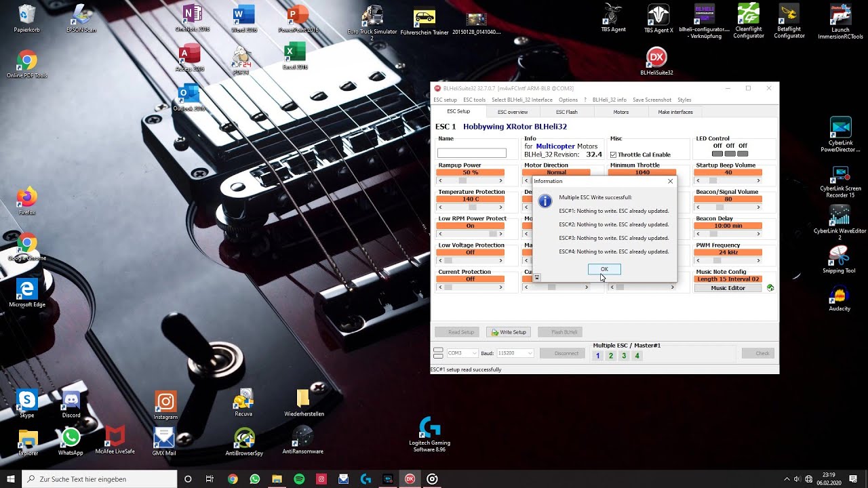Image resolution: width=868 pixels, height=488 pixels.
Task: Click the green icon beside Music Editor
Action: [x=770, y=288]
